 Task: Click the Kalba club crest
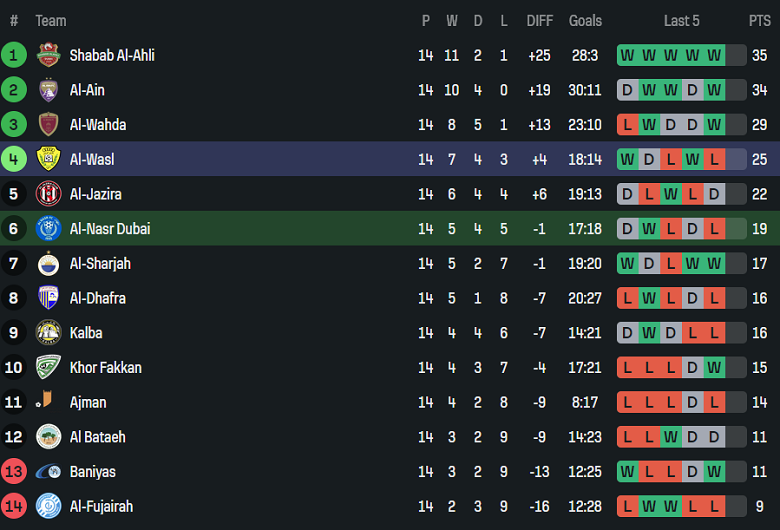[48, 333]
